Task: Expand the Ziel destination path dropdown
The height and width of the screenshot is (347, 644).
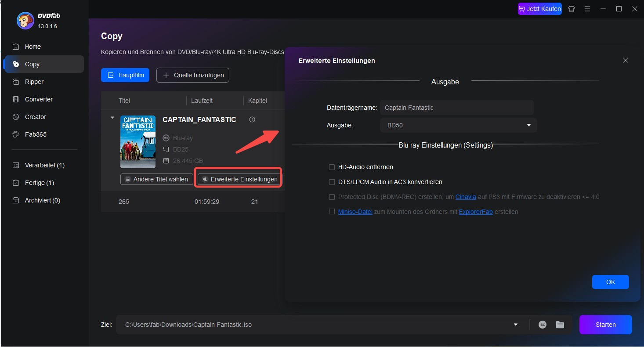Action: tap(516, 325)
